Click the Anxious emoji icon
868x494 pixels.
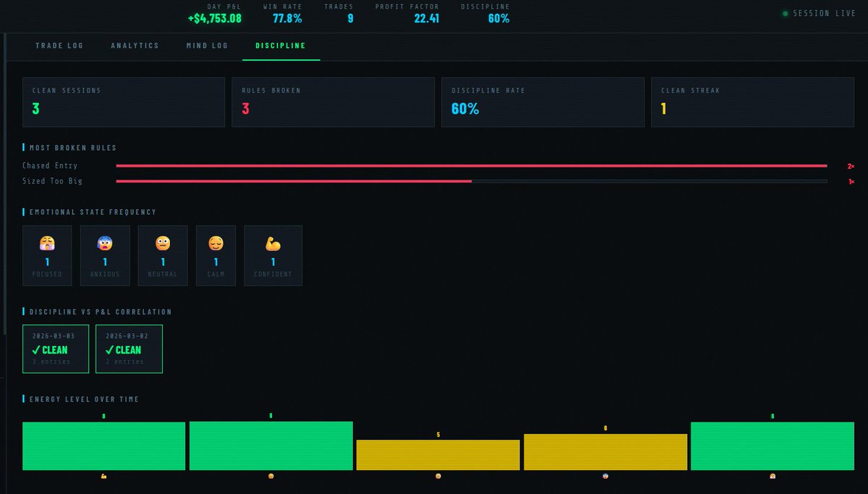[x=105, y=244]
